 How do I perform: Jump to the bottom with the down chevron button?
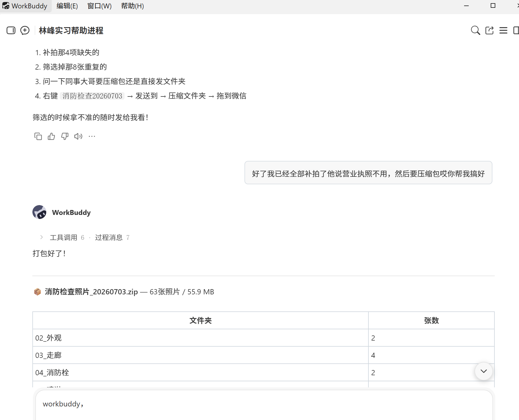point(484,371)
